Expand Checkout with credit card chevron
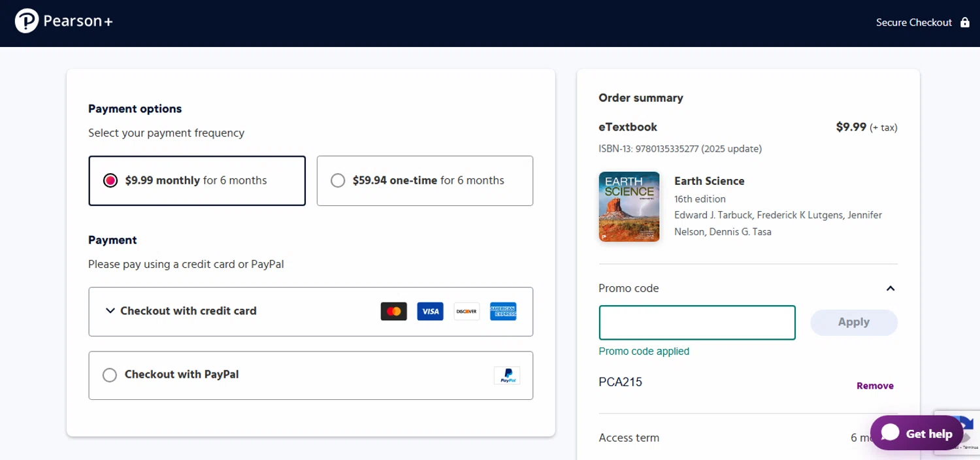Screen dimensions: 980x460 (x=110, y=311)
